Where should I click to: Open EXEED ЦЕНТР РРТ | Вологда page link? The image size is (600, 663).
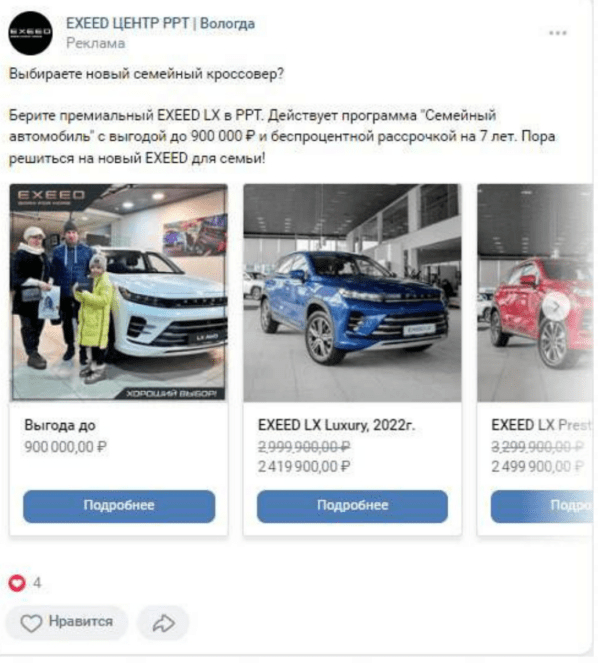pos(160,23)
